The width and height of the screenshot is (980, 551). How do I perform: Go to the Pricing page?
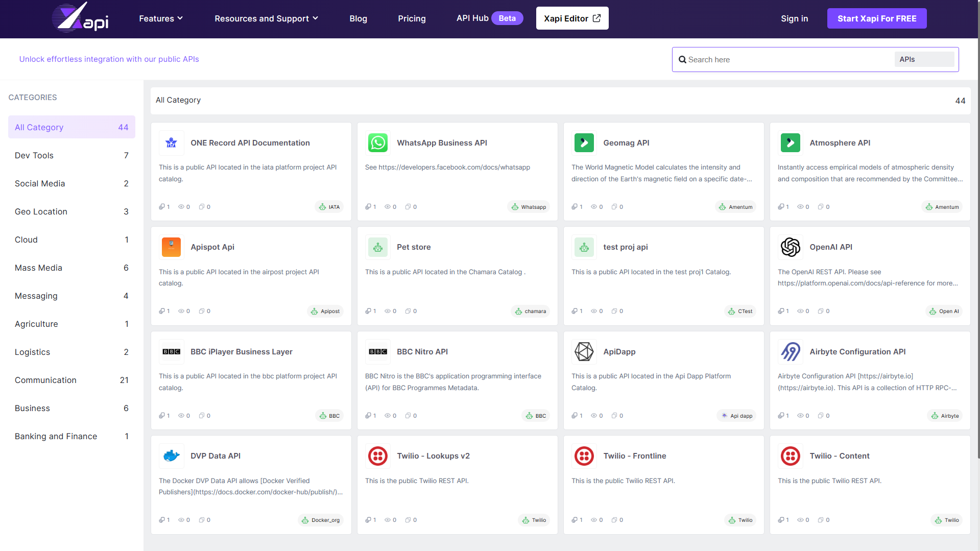(412, 18)
